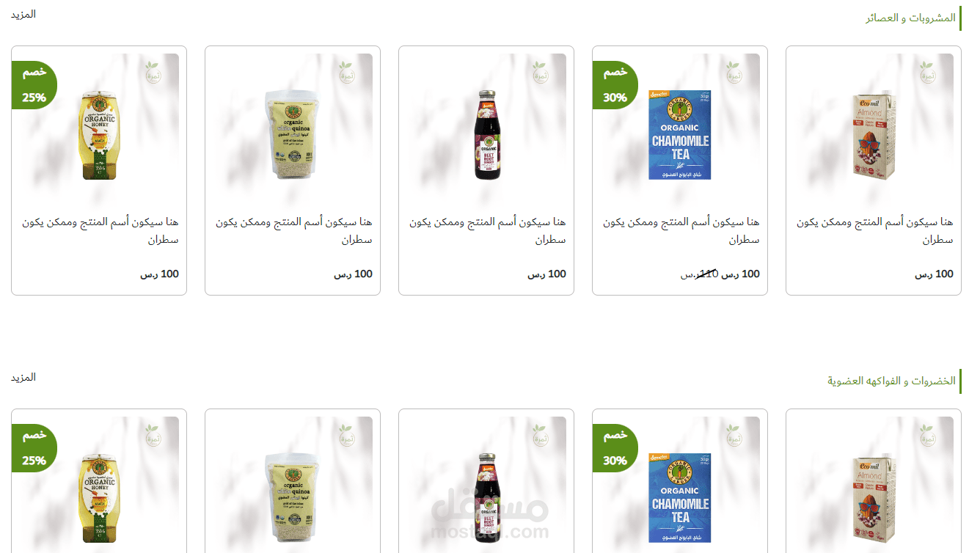This screenshot has height=553, width=980.
Task: Open the bottom row quinoa bag image
Action: tap(292, 499)
